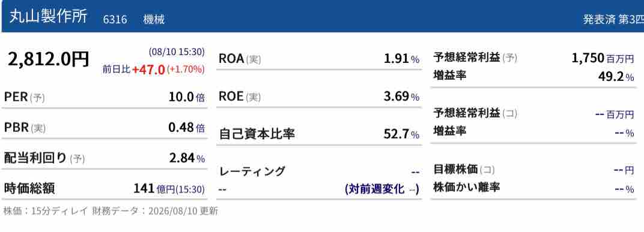Viewport: 644px width, 232px height.
Task: Open the 機械 sector link
Action: pos(154,19)
